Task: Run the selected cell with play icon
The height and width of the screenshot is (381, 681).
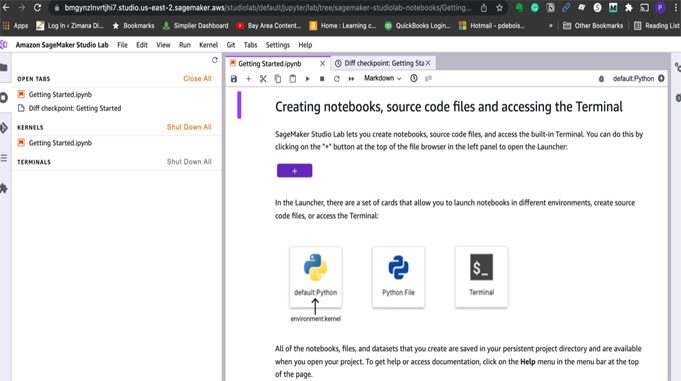Action: tap(307, 79)
